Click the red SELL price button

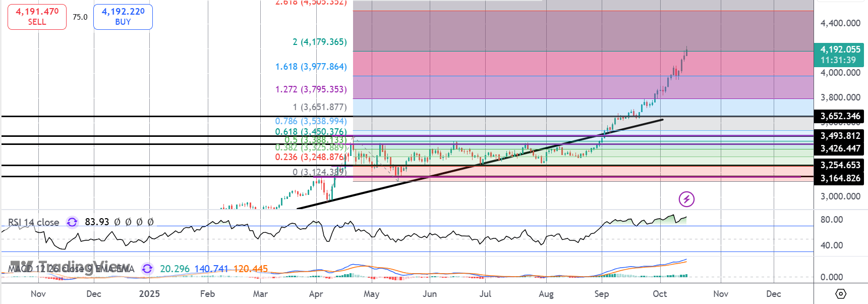(x=37, y=16)
